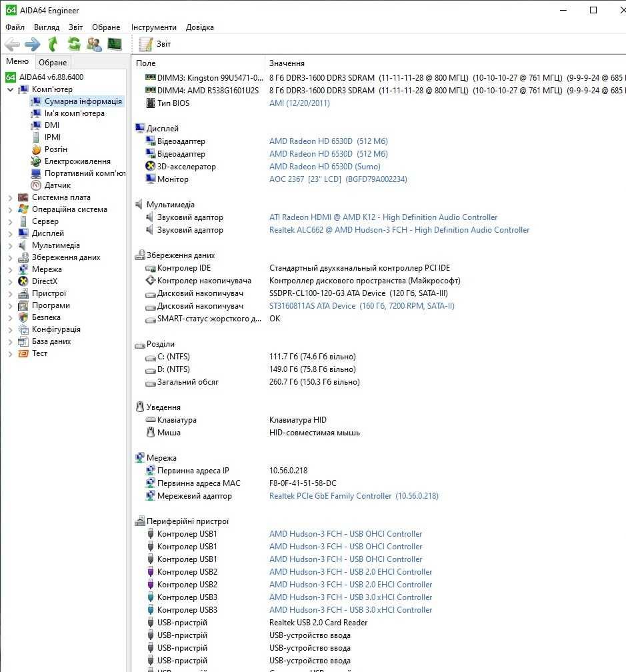Click the Мережевий адаптор row icon
This screenshot has width=626, height=672.
click(x=151, y=496)
